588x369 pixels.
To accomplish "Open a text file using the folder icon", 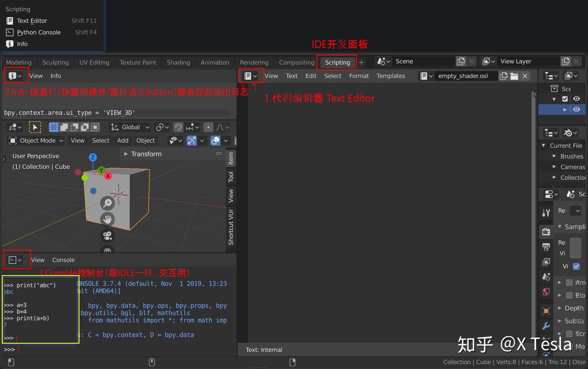I will click(514, 76).
